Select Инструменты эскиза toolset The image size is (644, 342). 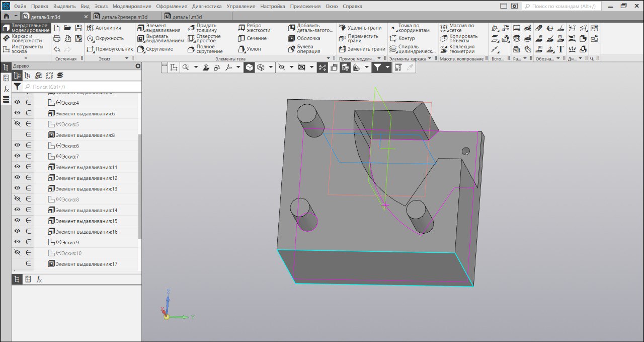tap(25, 49)
